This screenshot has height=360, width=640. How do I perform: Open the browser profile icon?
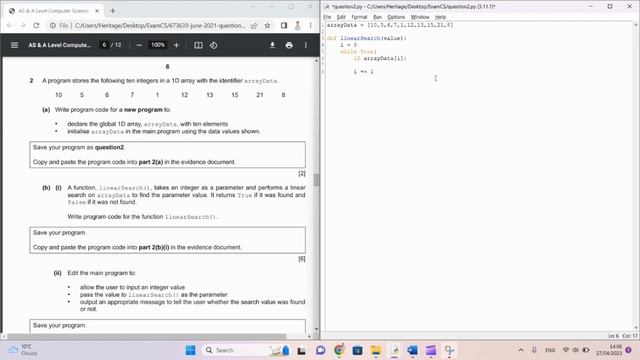pos(298,25)
